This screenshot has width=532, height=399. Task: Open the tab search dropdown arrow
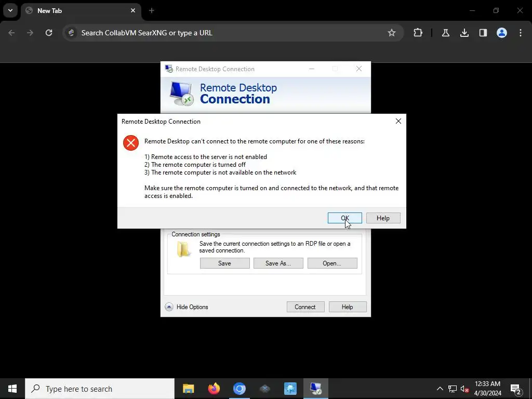tap(10, 10)
